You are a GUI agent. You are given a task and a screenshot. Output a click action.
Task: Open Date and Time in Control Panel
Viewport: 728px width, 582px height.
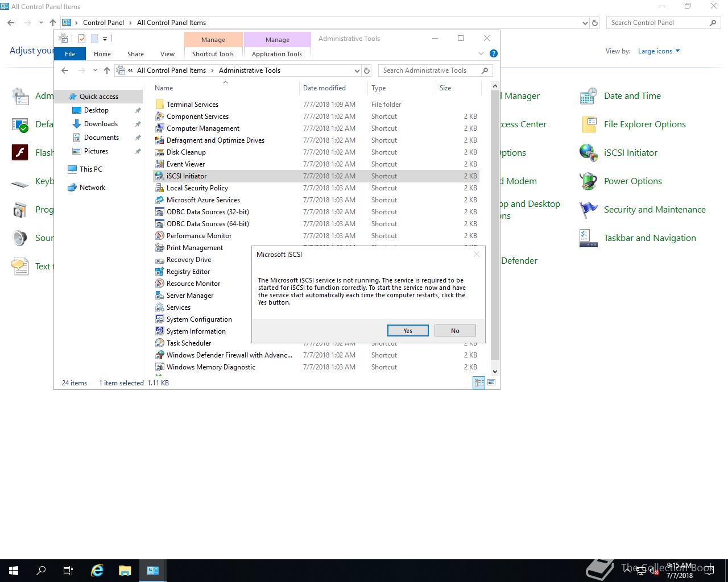[632, 95]
